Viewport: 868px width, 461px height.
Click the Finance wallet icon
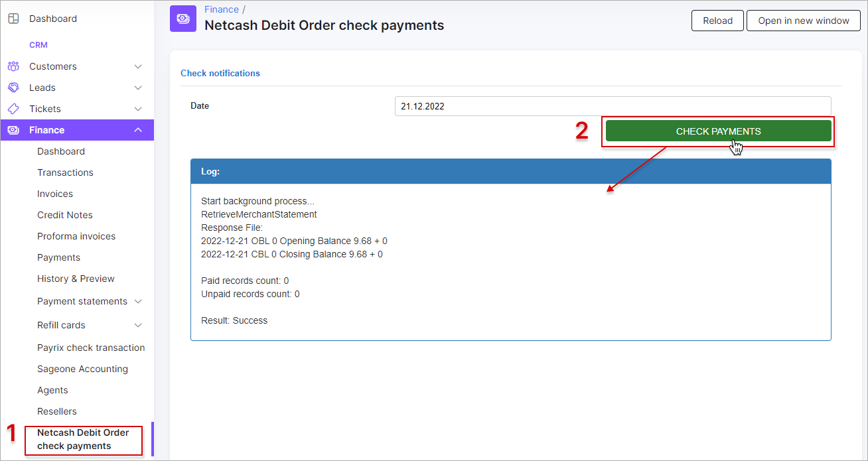14,129
